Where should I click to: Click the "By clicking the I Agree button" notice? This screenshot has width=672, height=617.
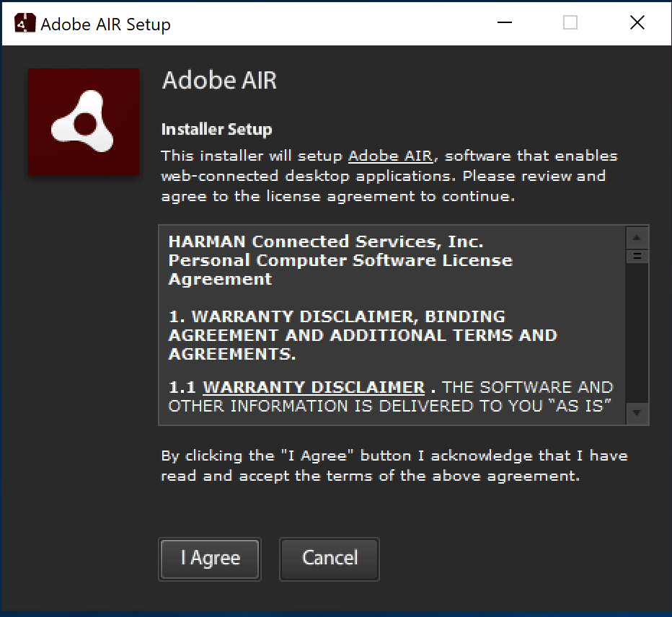[x=394, y=466]
